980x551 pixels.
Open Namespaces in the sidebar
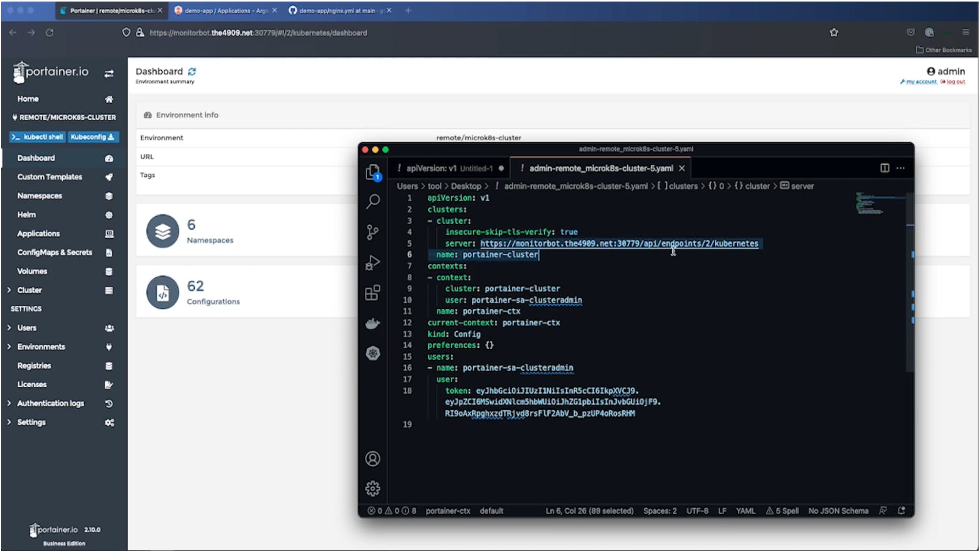63,196
